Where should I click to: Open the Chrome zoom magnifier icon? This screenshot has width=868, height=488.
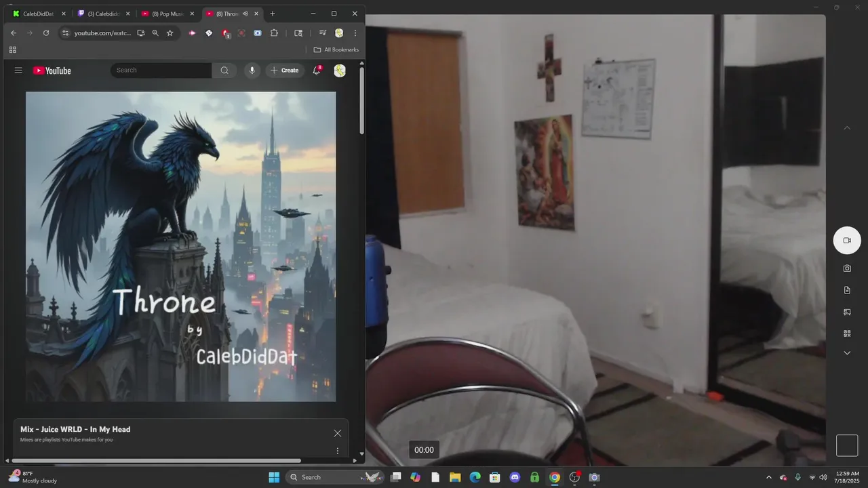coord(155,33)
